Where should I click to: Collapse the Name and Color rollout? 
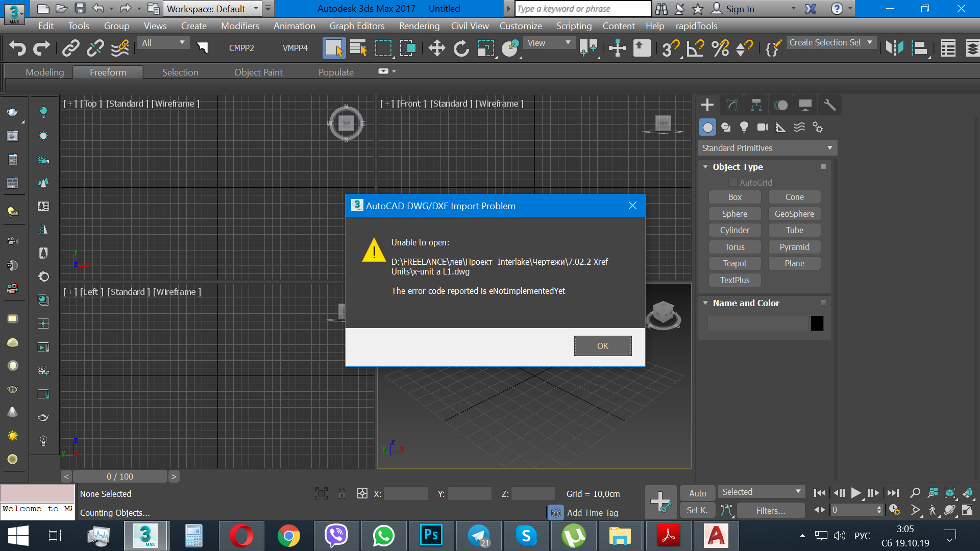(705, 303)
